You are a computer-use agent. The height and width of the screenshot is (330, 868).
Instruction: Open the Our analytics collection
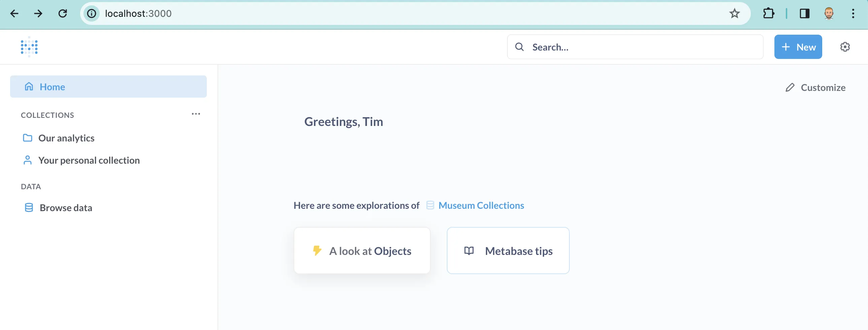click(66, 138)
